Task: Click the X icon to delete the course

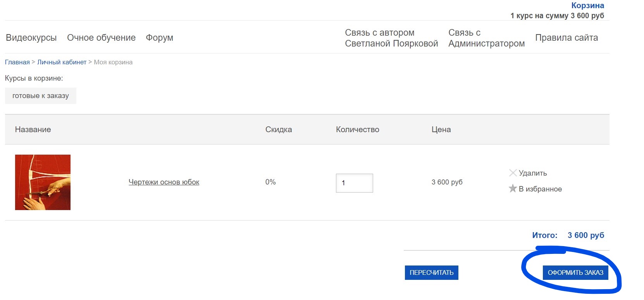Action: pos(513,173)
